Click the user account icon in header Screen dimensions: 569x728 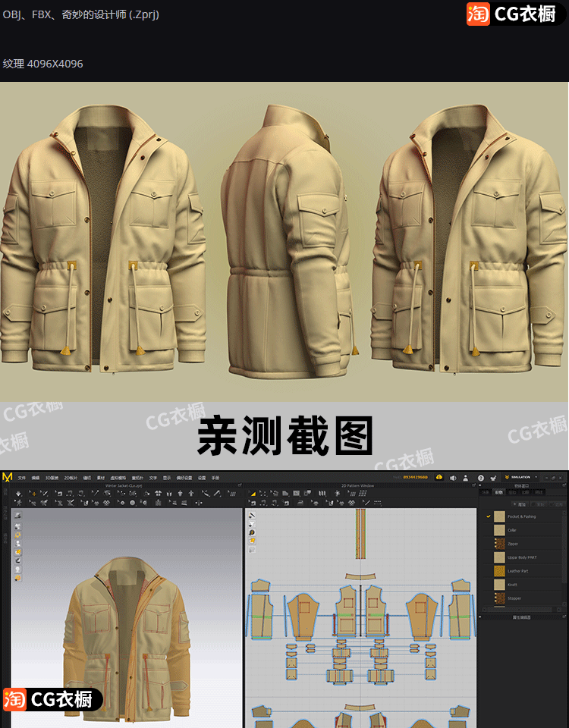[466, 478]
